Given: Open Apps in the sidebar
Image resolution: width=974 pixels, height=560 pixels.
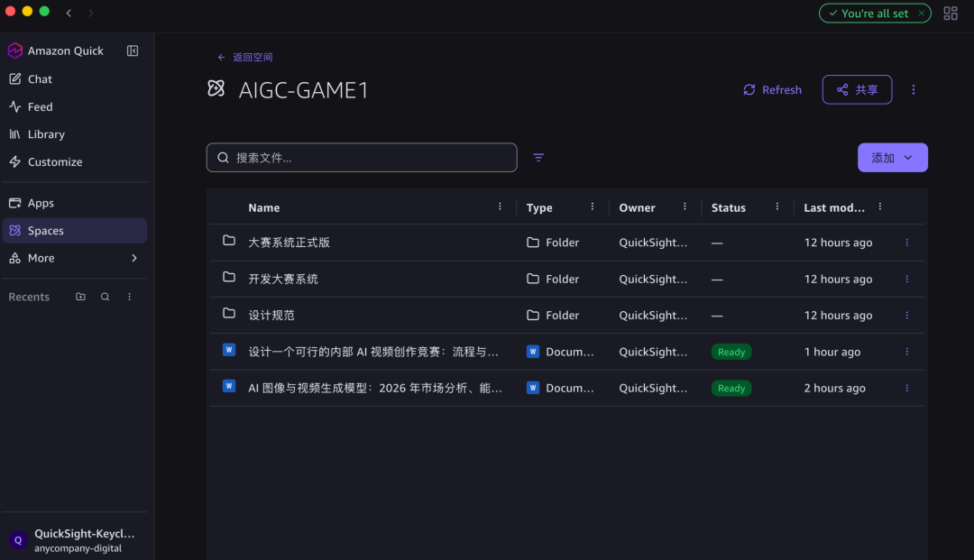Looking at the screenshot, I should click(x=75, y=203).
